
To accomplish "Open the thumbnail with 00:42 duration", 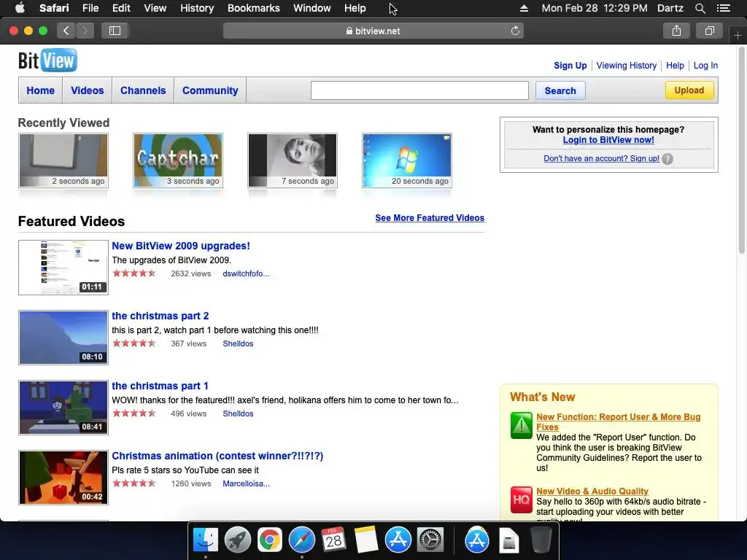I will pyautogui.click(x=63, y=478).
